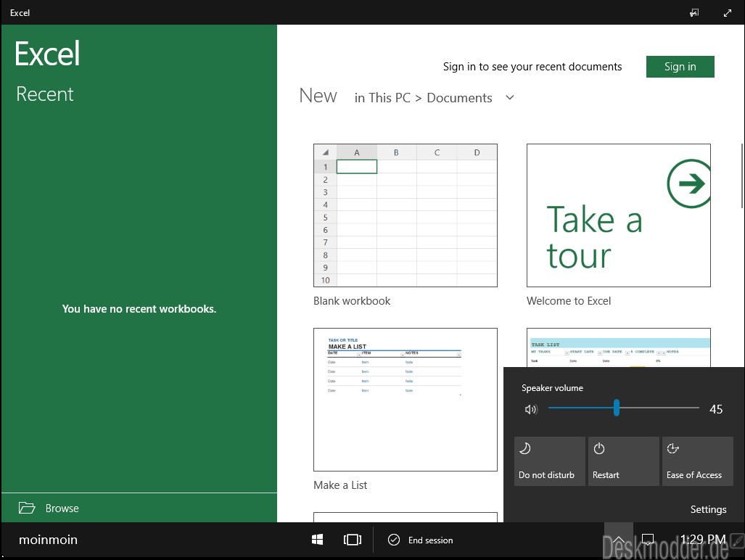Click the green arrow in Take a tour
The height and width of the screenshot is (560, 745).
tap(689, 184)
